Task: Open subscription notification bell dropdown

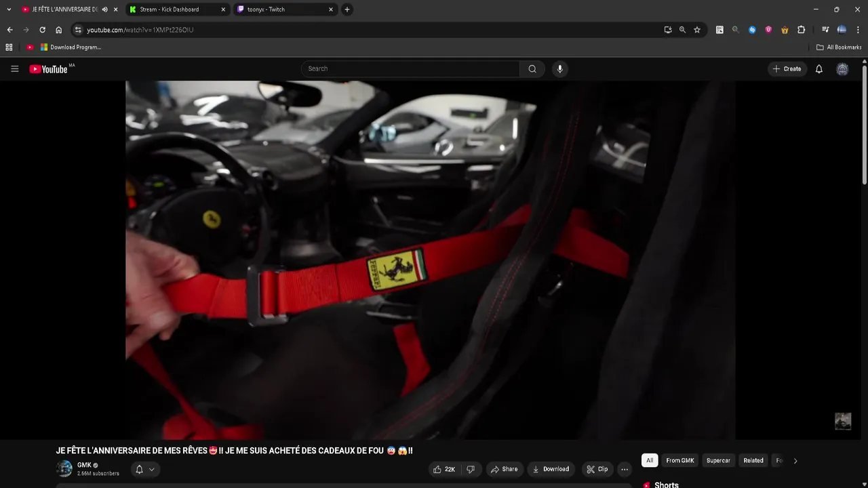Action: coord(144,469)
